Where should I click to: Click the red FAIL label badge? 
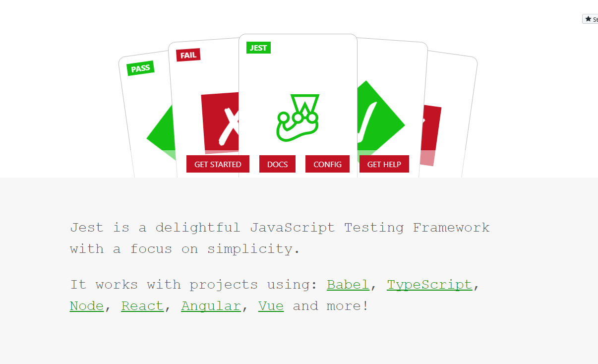[188, 55]
